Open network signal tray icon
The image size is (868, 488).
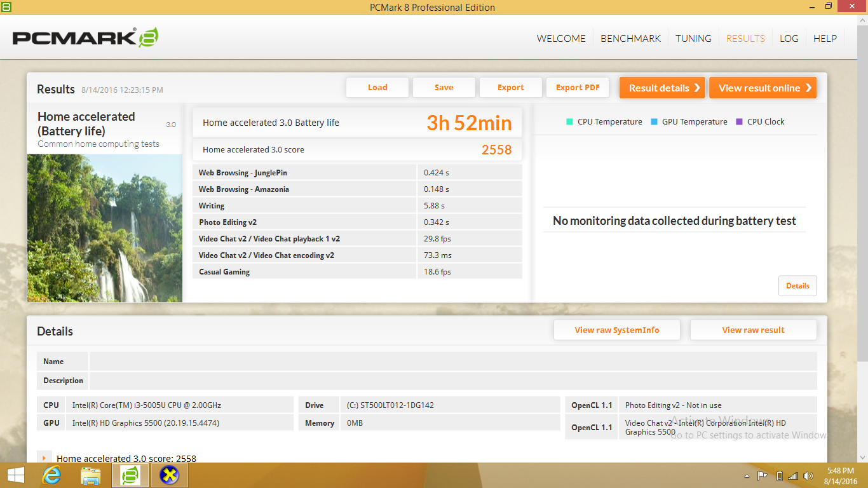tap(793, 476)
